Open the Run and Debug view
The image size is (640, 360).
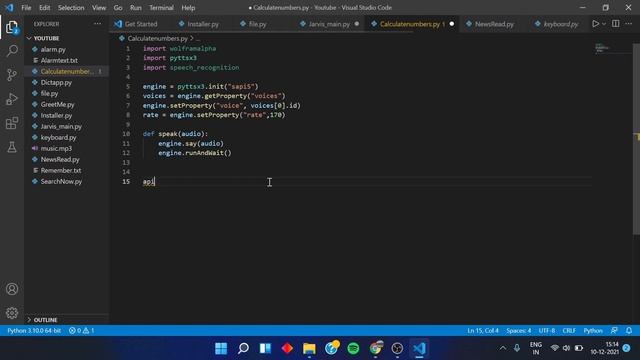[12, 99]
